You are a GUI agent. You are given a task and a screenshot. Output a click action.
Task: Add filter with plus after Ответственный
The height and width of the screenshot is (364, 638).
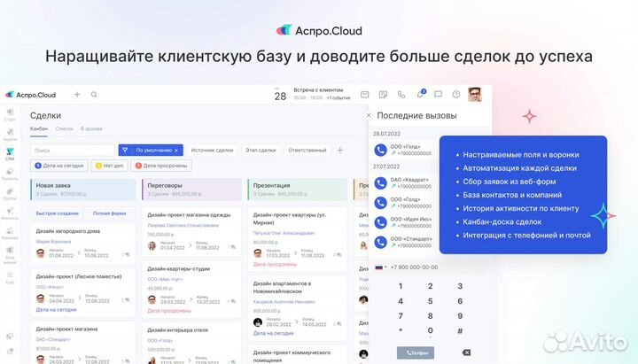(339, 150)
